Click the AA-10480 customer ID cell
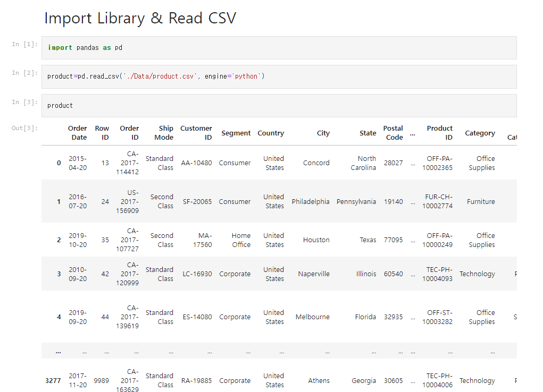This screenshot has width=543, height=392. pos(196,163)
